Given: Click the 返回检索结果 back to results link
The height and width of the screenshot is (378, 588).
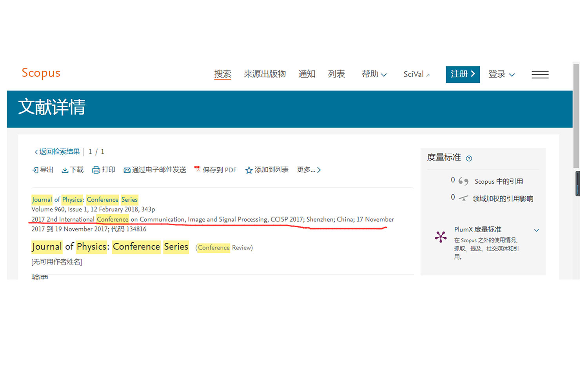Looking at the screenshot, I should point(57,152).
